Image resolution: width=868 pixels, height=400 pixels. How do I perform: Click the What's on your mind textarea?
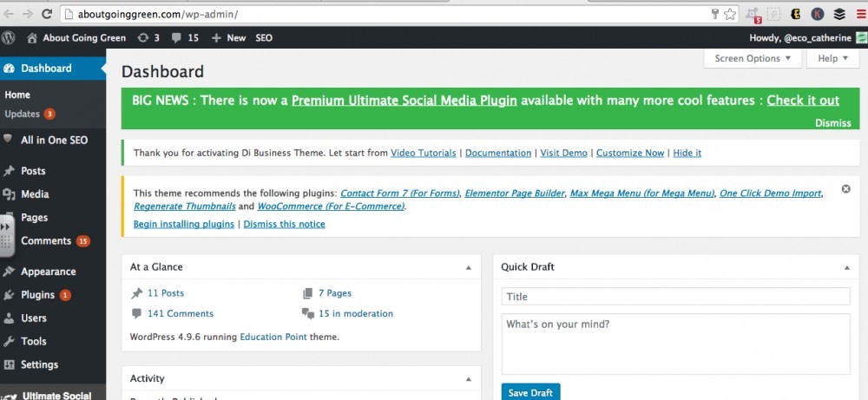coord(675,344)
